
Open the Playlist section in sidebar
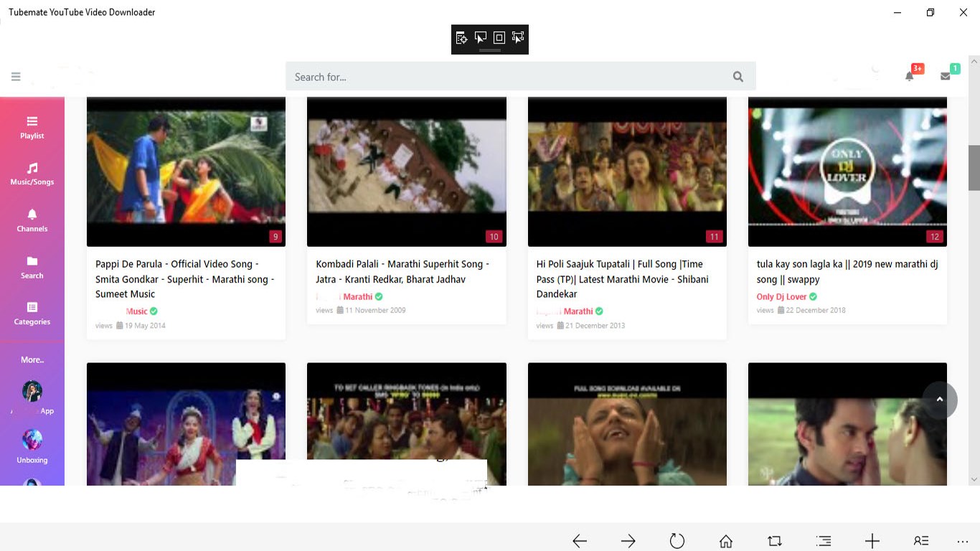[x=32, y=128]
